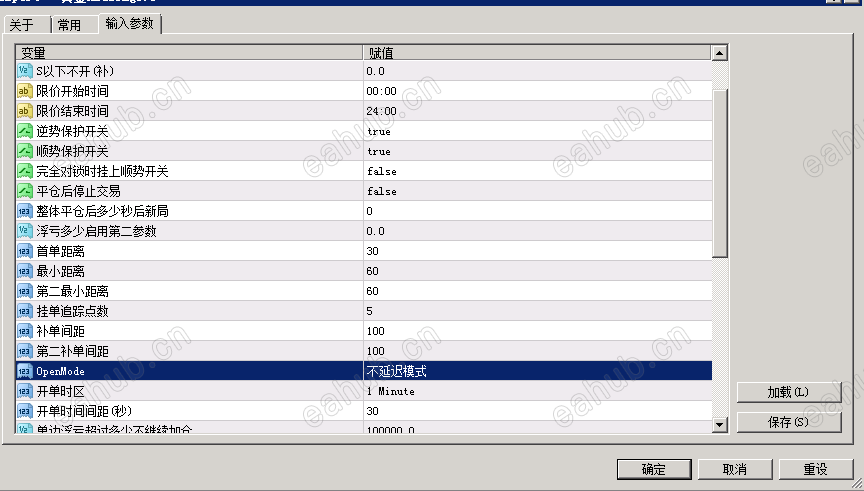Image resolution: width=864 pixels, height=491 pixels.
Task: Click the integer icon beside 最小距离
Action: point(25,271)
